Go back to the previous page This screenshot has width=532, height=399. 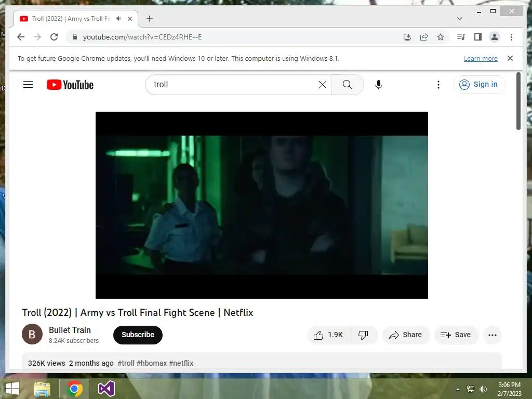[21, 37]
